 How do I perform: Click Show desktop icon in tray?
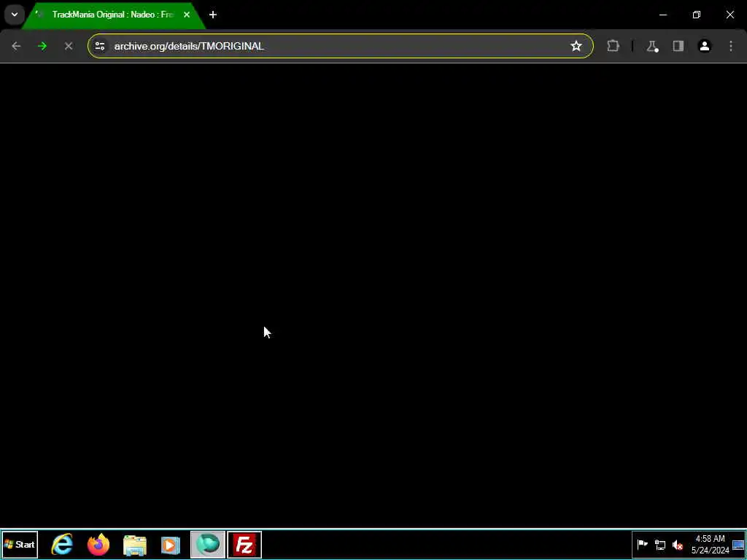tap(738, 545)
